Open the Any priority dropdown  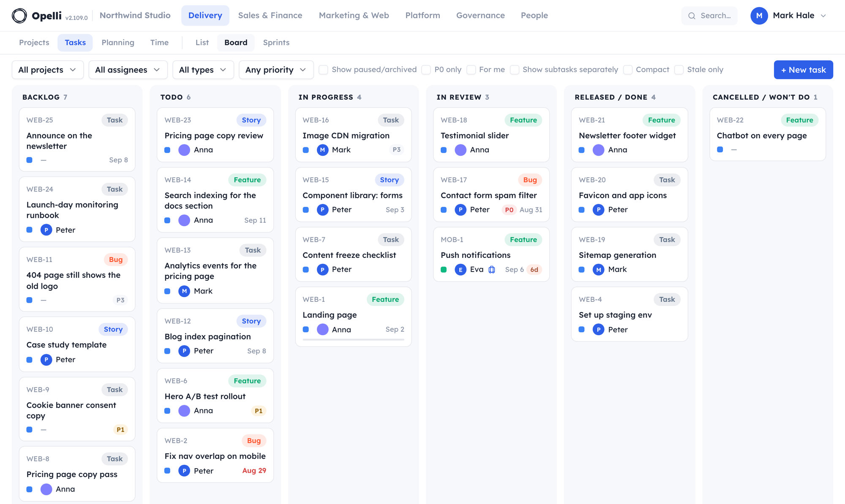pos(276,70)
